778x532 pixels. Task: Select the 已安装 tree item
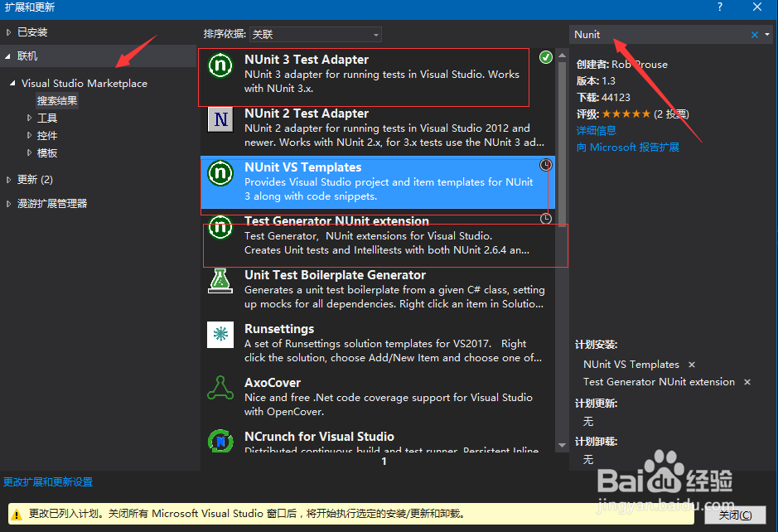click(32, 32)
